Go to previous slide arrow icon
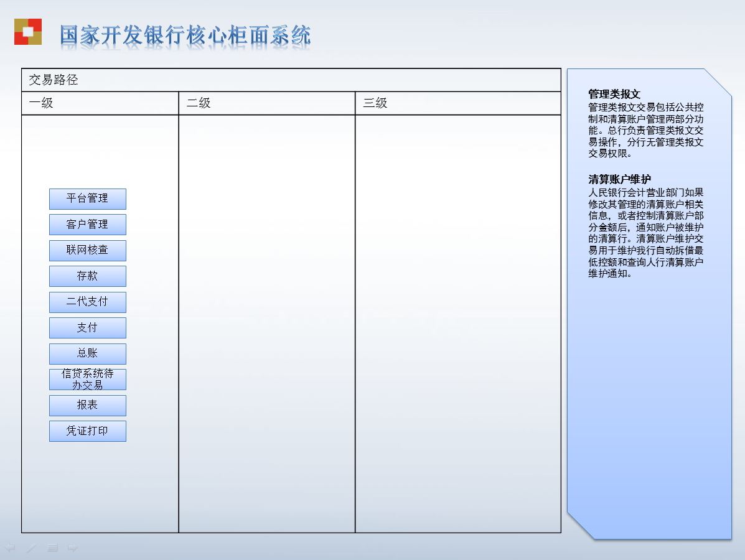 click(x=9, y=548)
